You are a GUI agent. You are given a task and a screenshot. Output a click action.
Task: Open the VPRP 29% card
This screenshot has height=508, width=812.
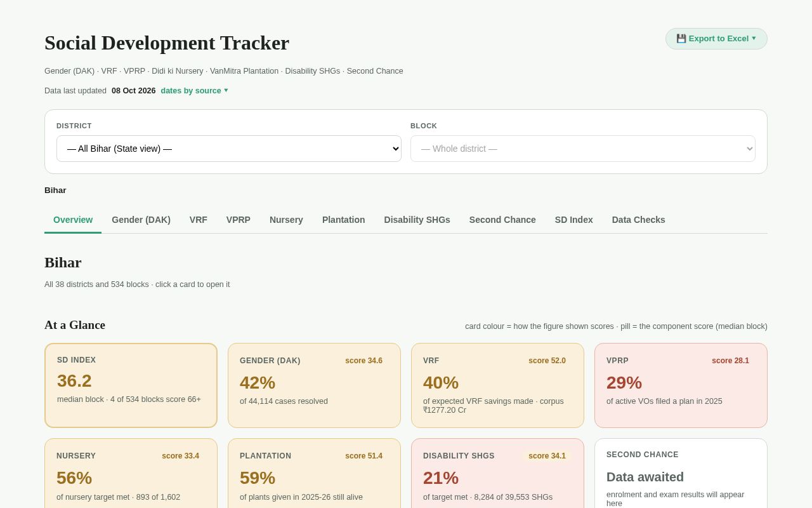click(681, 385)
